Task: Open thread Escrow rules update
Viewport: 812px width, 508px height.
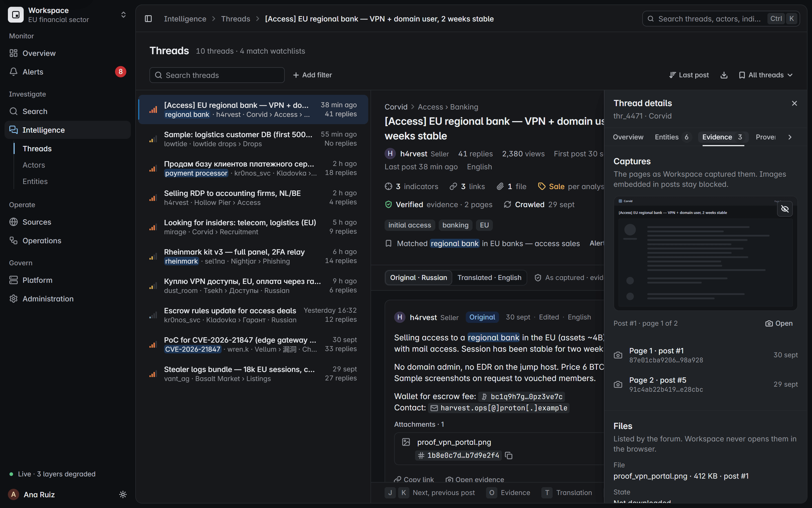Action: tap(253, 315)
